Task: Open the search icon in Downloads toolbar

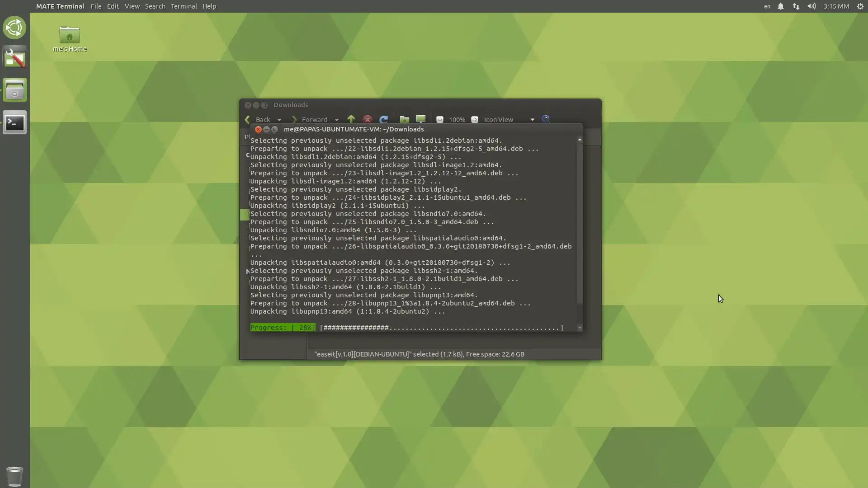Action: click(x=546, y=119)
